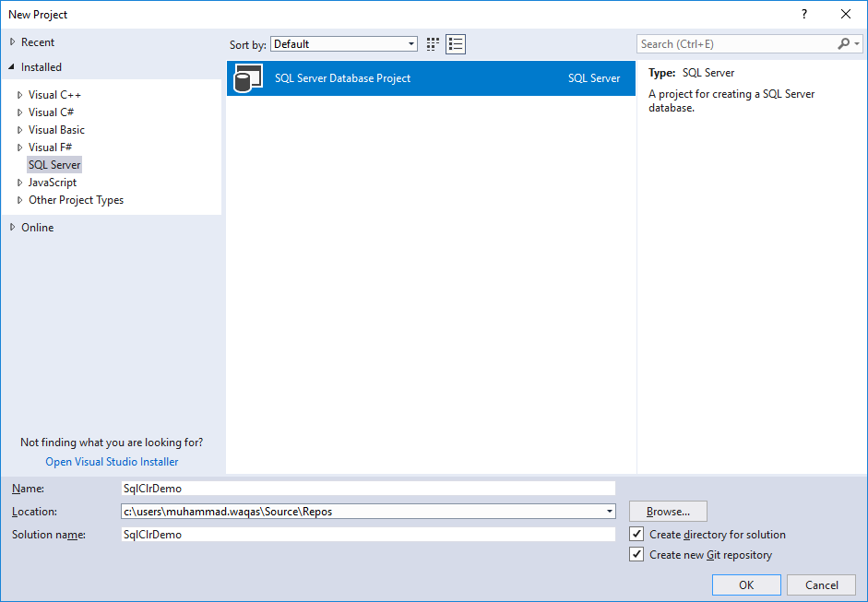The width and height of the screenshot is (868, 602).
Task: Click the Installed label
Action: pyautogui.click(x=42, y=67)
